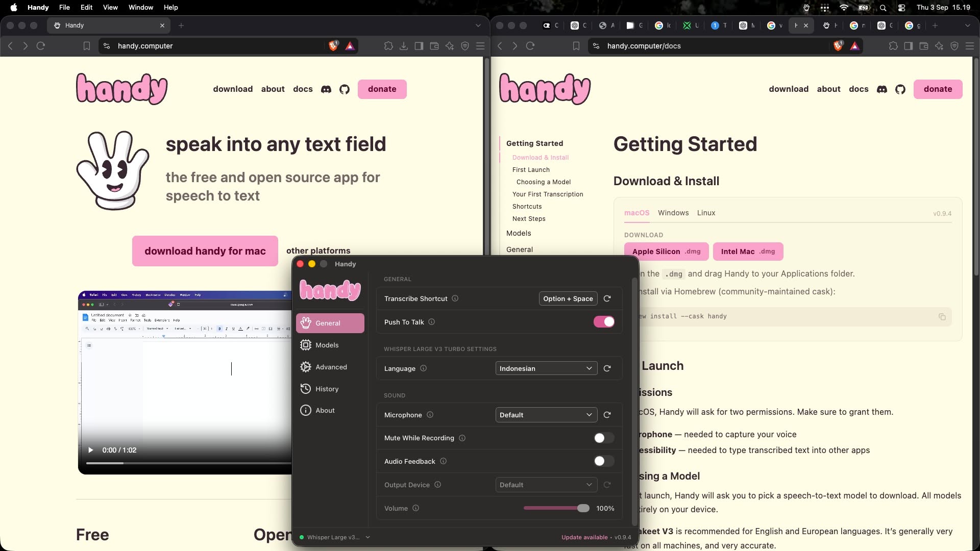Open Discord icon on left handy.computer page
The height and width of the screenshot is (551, 980).
coord(326,89)
